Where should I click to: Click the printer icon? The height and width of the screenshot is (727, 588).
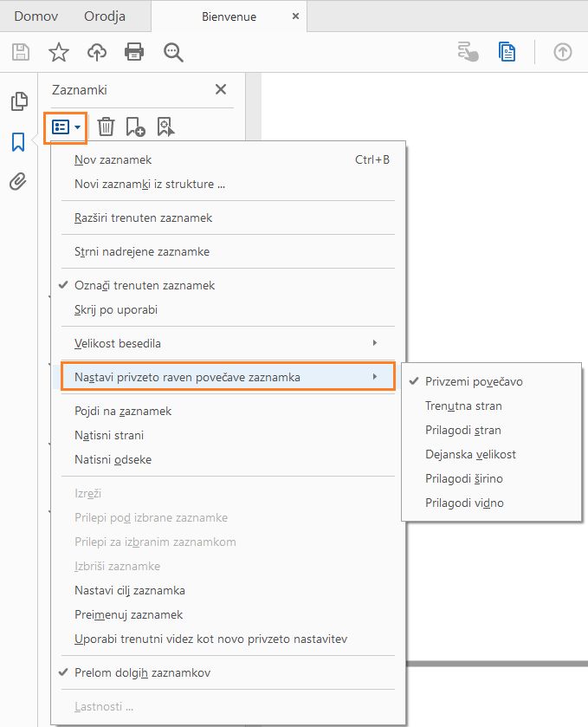tap(134, 53)
